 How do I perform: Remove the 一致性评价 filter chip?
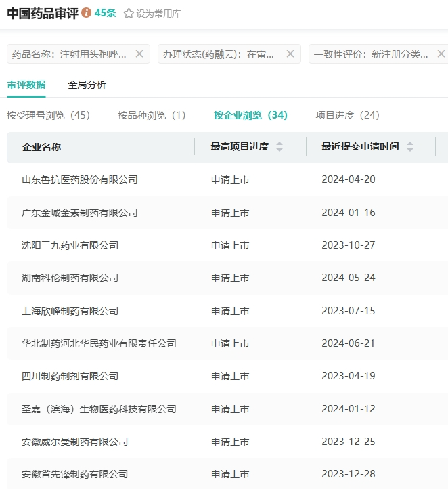[441, 54]
